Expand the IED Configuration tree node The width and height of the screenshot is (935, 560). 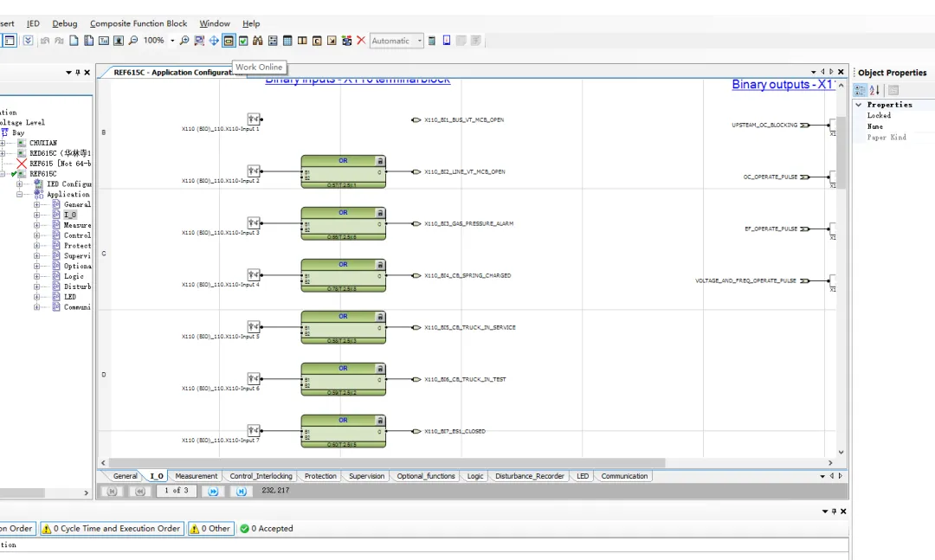point(19,183)
